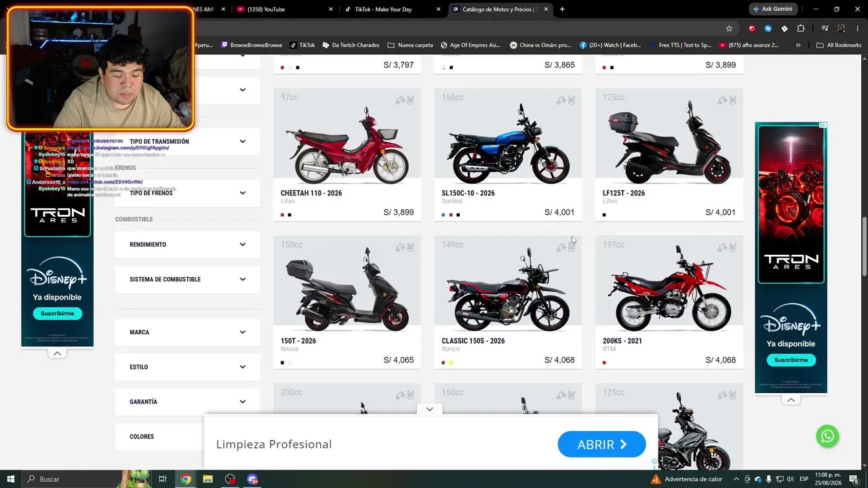Screen dimensions: 868x488
Task: Click the Advertencia de calor weather alert
Action: [x=686, y=479]
